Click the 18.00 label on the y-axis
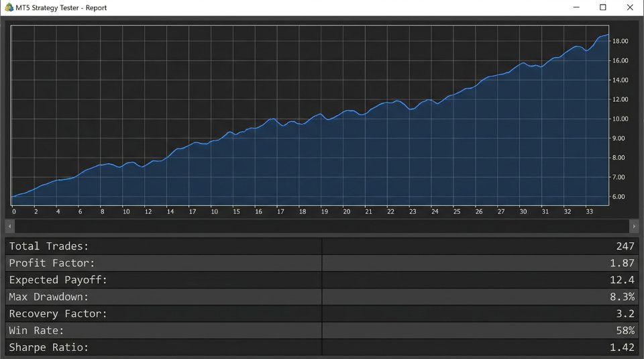The image size is (644, 359). pos(620,41)
